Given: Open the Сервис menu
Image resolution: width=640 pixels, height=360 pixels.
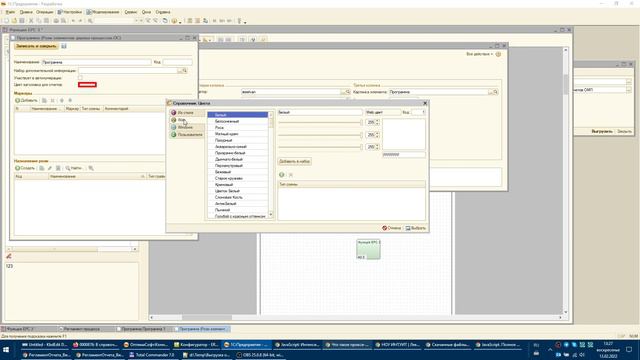Looking at the screenshot, I should coord(131,12).
